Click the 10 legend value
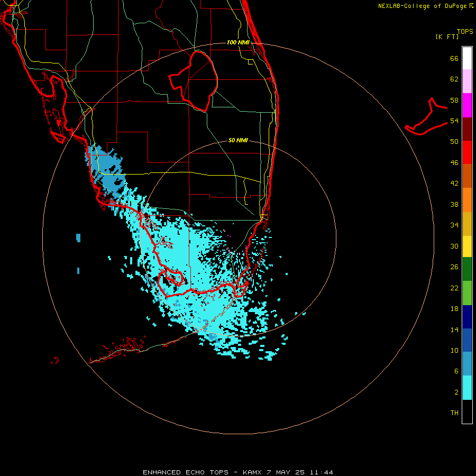Screen dimensions: 476x476 click(454, 350)
